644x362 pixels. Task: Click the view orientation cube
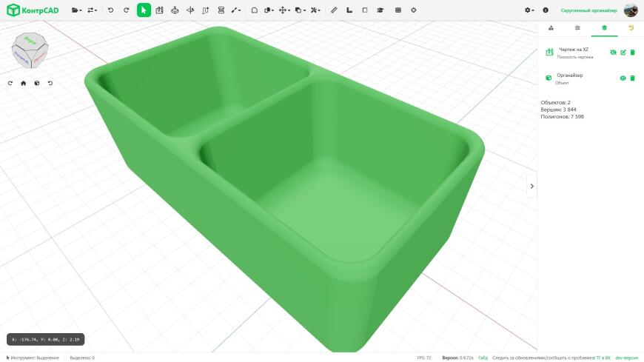30,50
